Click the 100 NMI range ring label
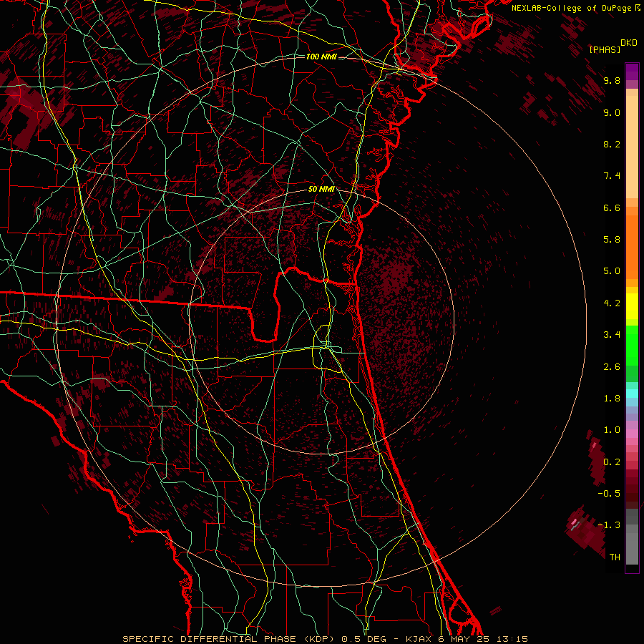Image resolution: width=644 pixels, height=644 pixels. tap(321, 57)
